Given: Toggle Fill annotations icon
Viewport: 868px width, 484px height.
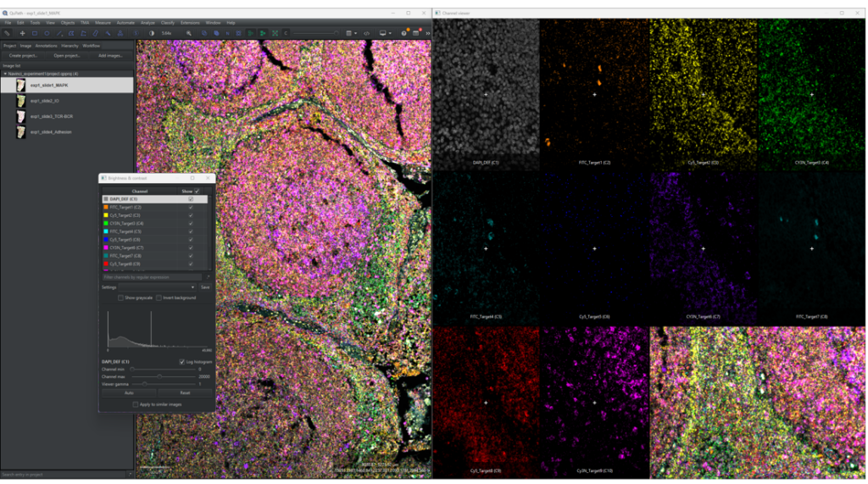Looking at the screenshot, I should coord(216,33).
